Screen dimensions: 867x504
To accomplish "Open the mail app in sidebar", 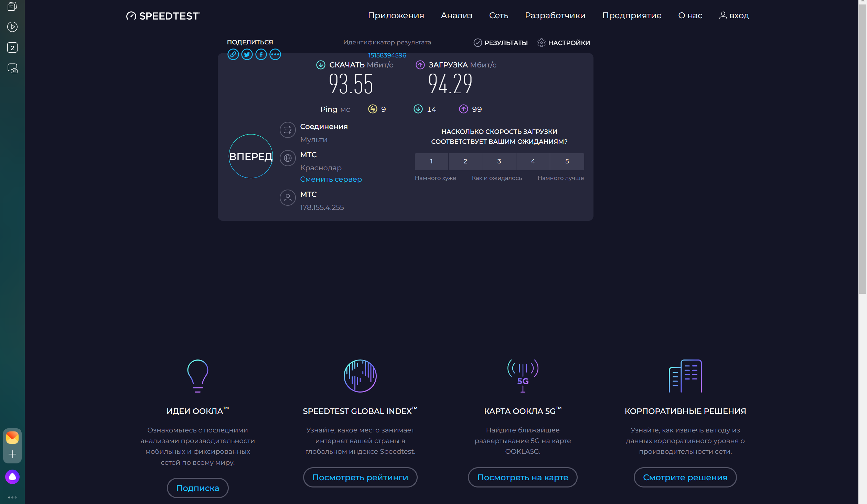I will click(x=12, y=437).
